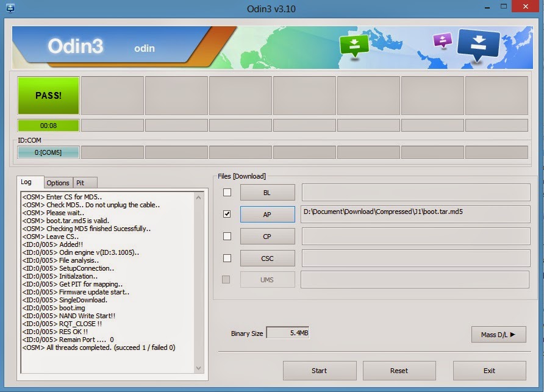Click log line 'RES OK !!'
Image resolution: width=544 pixels, height=392 pixels.
[x=55, y=332]
